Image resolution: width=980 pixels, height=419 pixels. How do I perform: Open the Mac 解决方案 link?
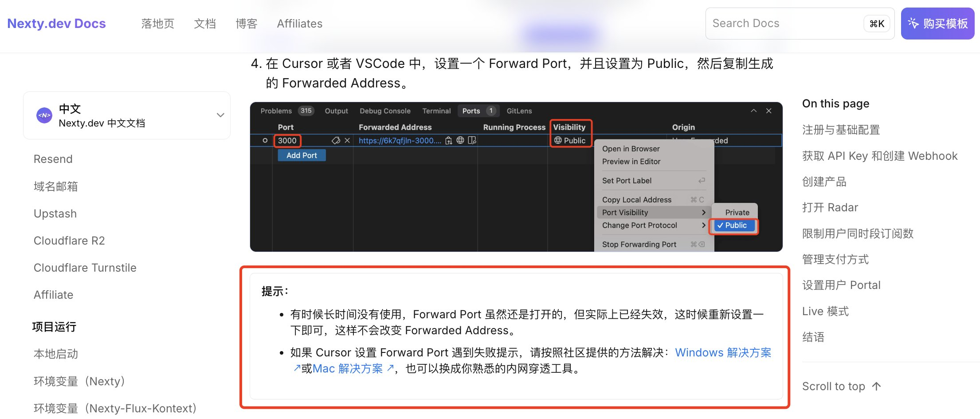[347, 368]
